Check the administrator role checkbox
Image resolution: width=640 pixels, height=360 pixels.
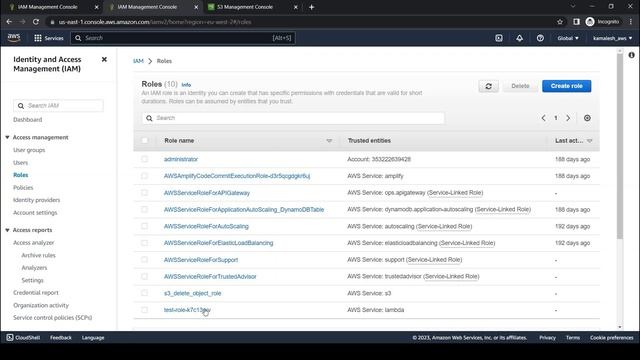tap(144, 159)
